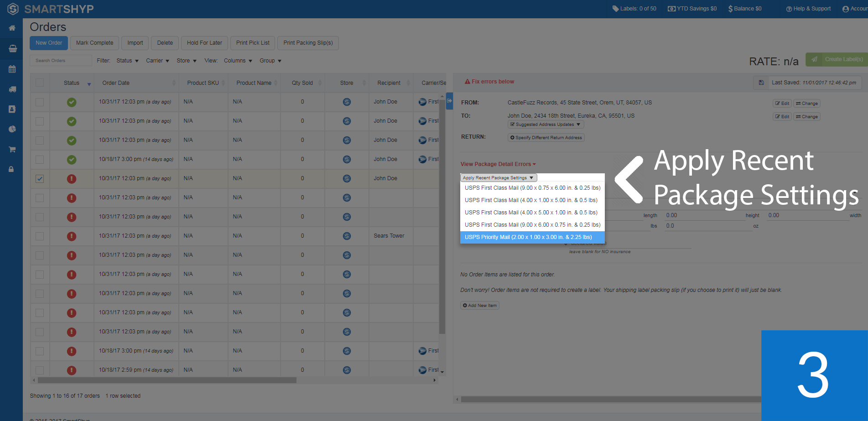Open Help & Support
Viewport: 868px width, 421px height.
808,9
